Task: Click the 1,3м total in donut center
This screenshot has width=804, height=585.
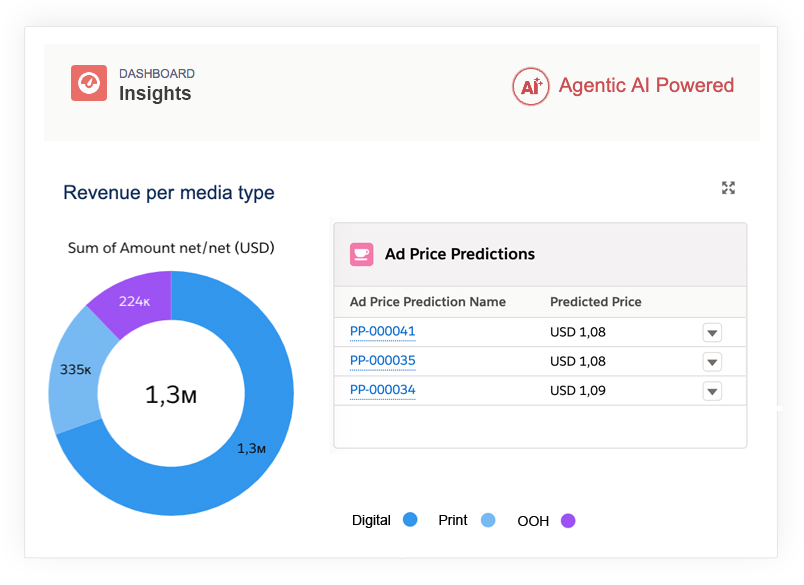Action: 171,395
